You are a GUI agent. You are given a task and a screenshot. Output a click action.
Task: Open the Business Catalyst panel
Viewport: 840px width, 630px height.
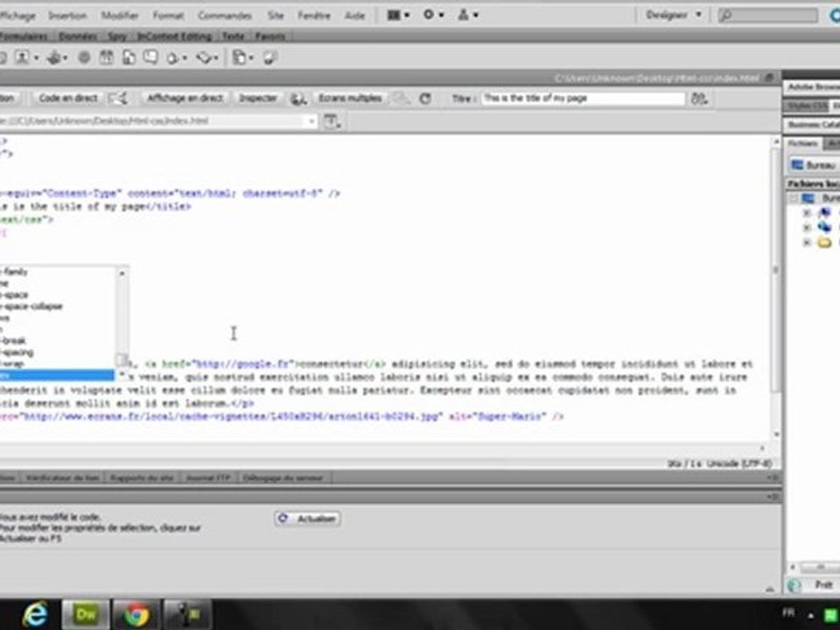click(x=813, y=124)
